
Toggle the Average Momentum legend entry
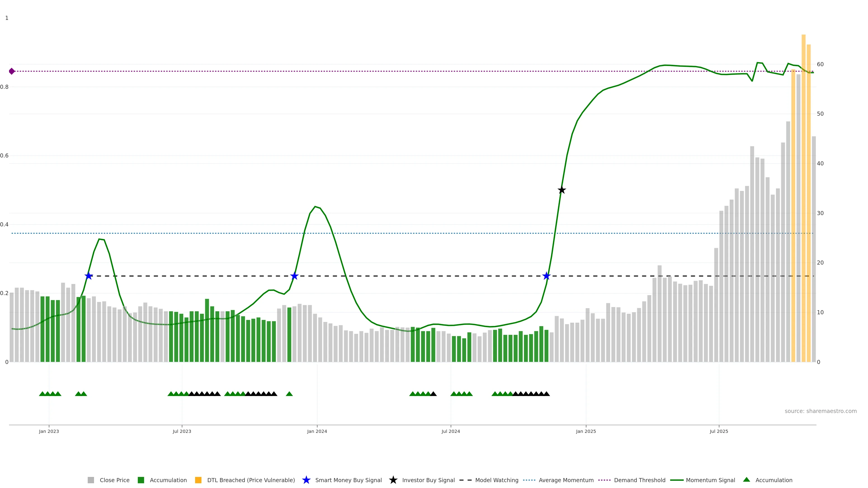click(x=566, y=480)
